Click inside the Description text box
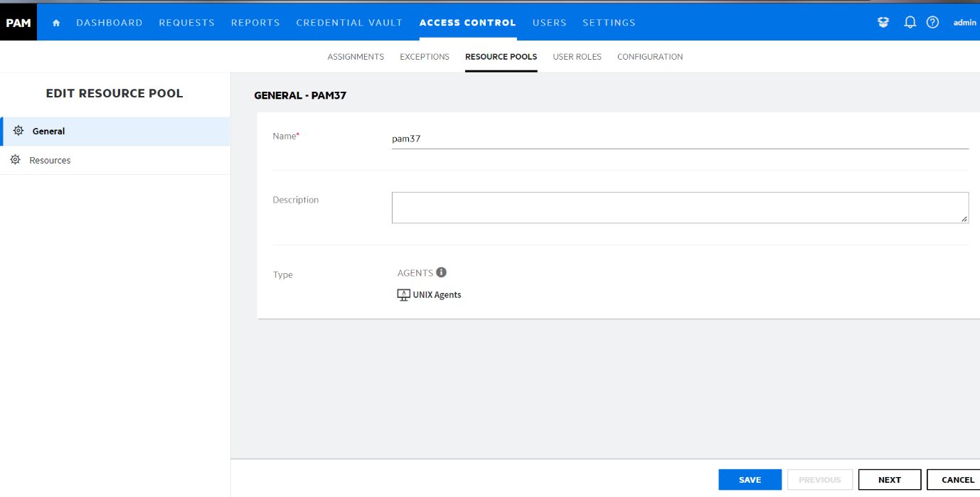This screenshot has height=497, width=980. (680, 207)
